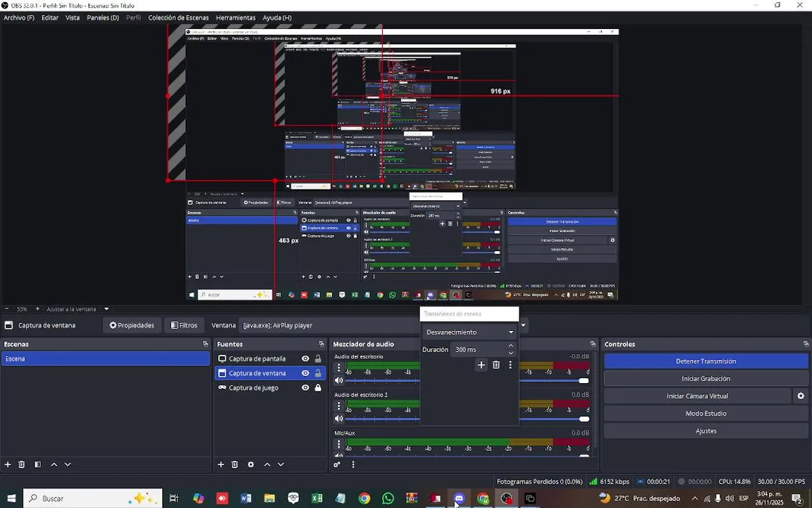This screenshot has height=508, width=812.
Task: Remove selected source with Fuentes trash icon
Action: pyautogui.click(x=235, y=464)
